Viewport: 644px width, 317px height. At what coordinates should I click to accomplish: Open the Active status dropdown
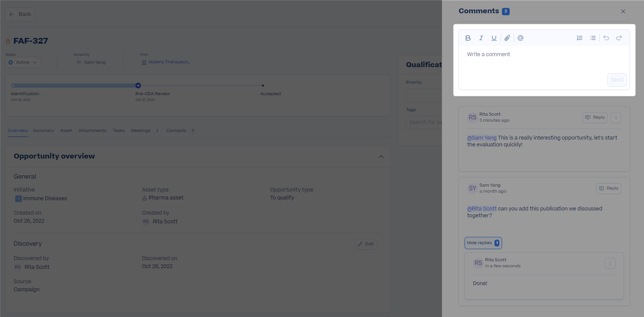(x=23, y=62)
